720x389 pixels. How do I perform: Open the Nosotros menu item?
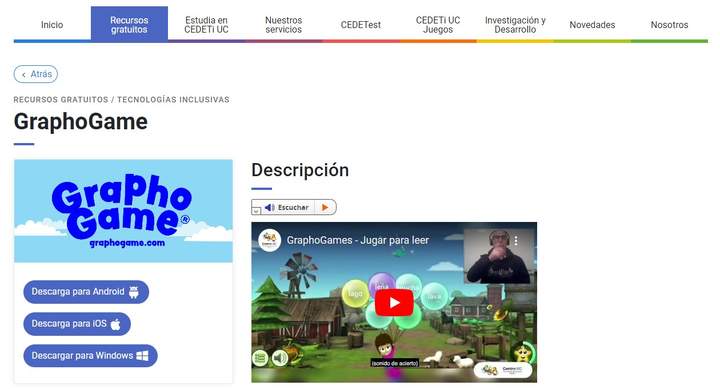(x=669, y=25)
